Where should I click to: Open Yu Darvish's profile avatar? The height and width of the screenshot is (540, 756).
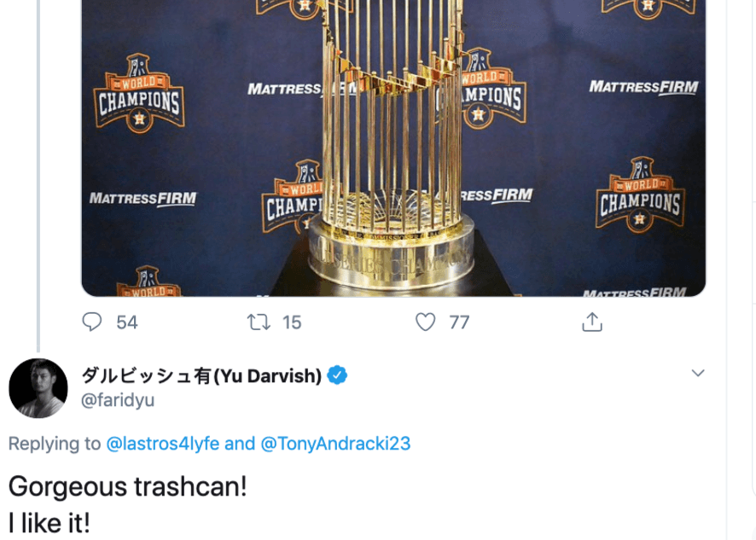click(38, 388)
